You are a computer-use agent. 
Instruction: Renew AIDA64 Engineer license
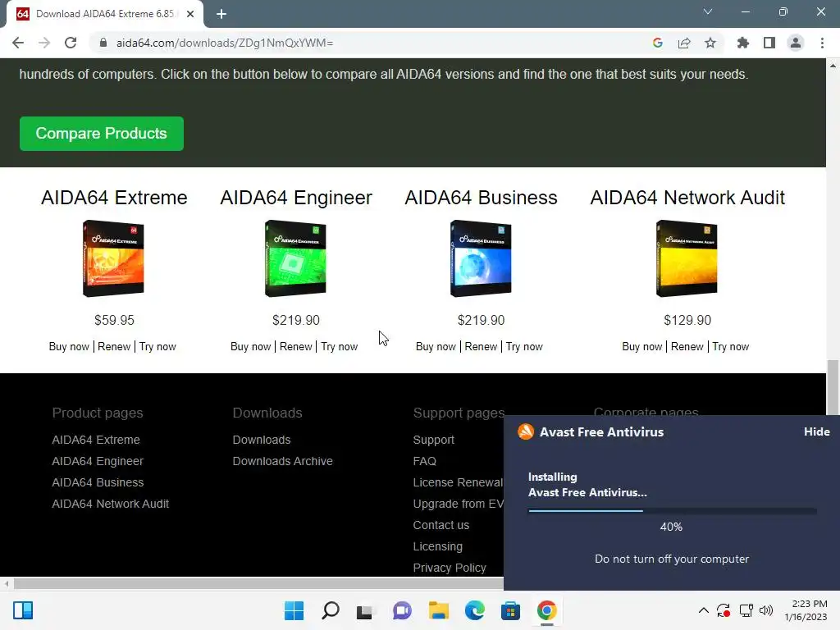295,347
